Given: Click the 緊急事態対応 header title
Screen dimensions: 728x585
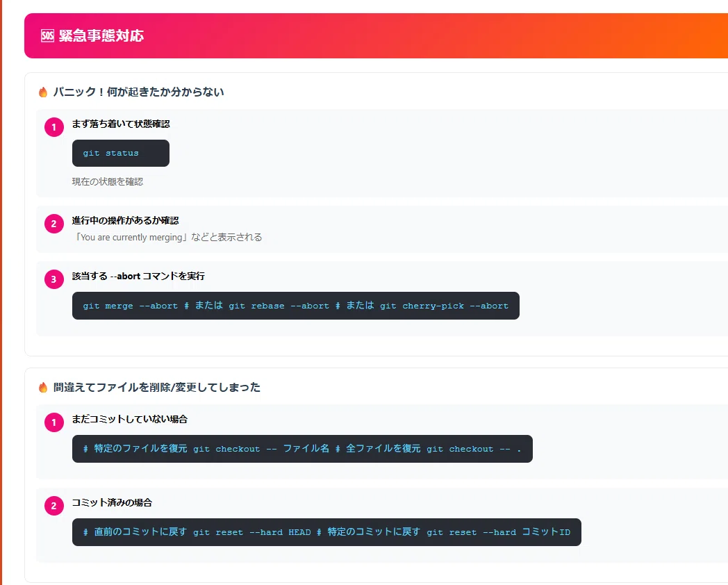Looking at the screenshot, I should point(101,35).
